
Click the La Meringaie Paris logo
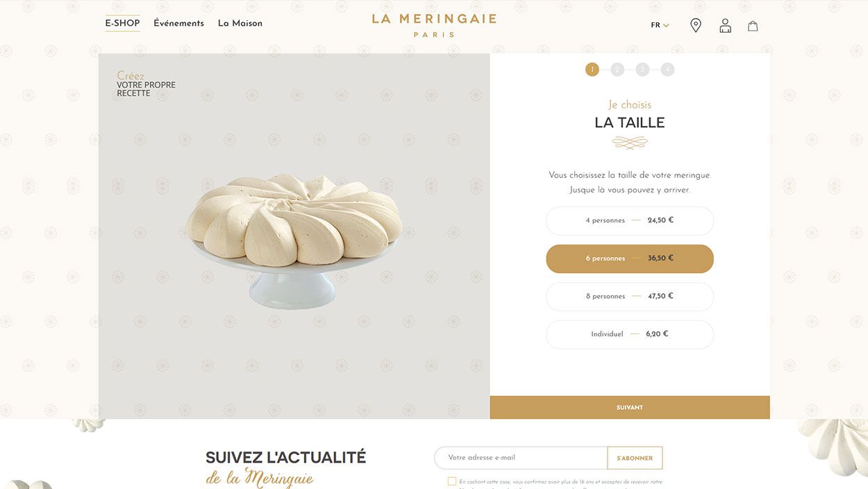tap(434, 24)
